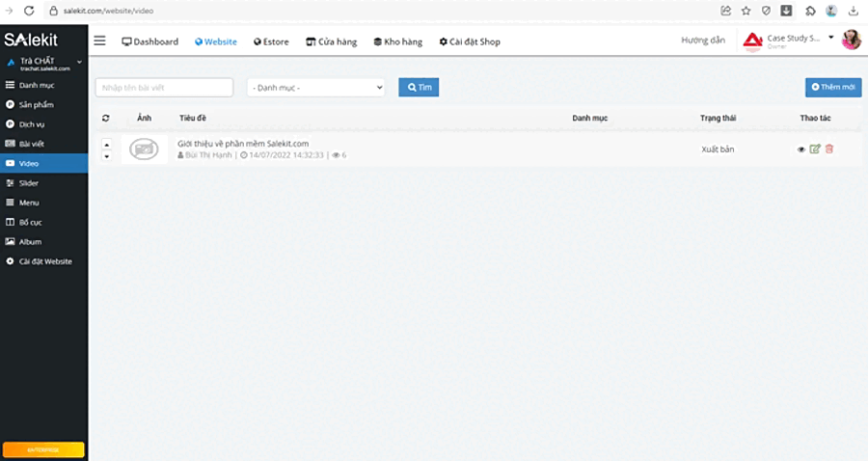Screen dimensions: 868x461
Task: Click the browser address bar URL
Action: [x=108, y=11]
